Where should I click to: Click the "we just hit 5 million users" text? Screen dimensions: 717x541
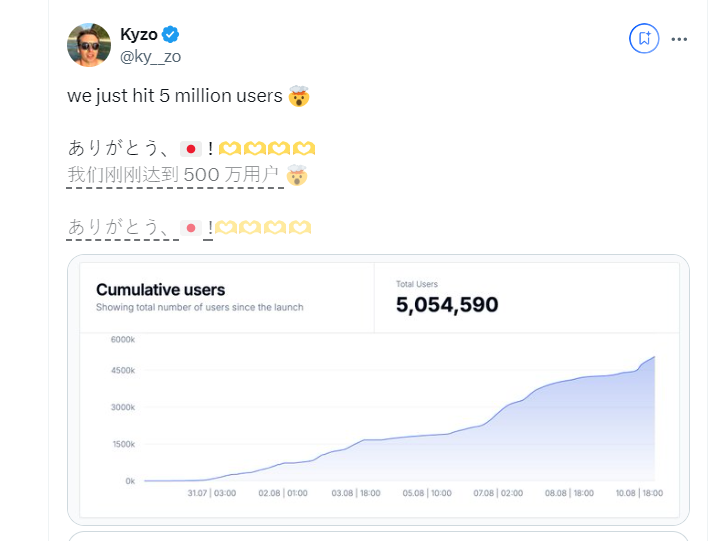[175, 97]
